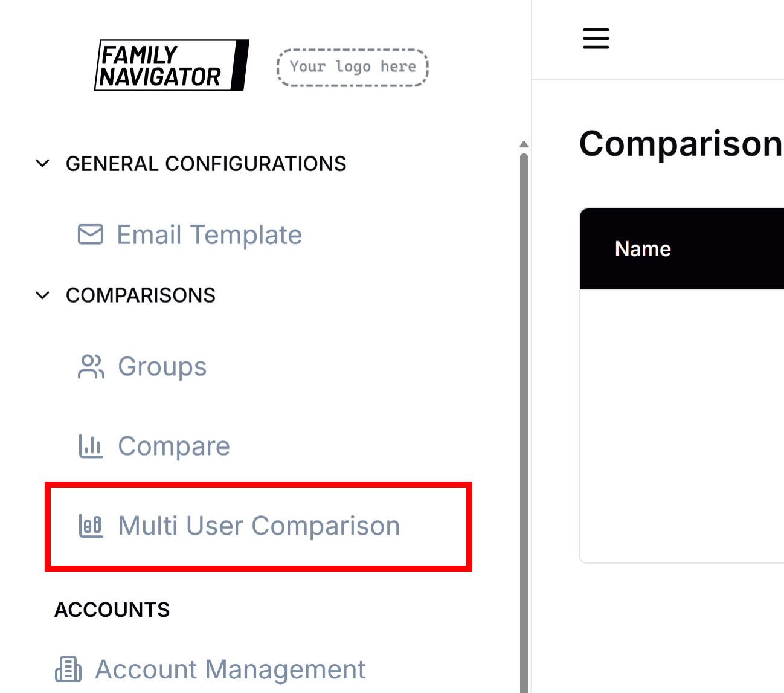Click the Family Navigator logo
Screen dimensions: 784x693
[x=171, y=66]
